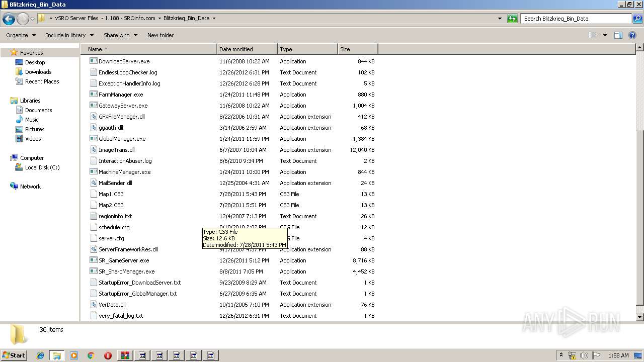Select ggauth.dll file icon

pos(93,127)
